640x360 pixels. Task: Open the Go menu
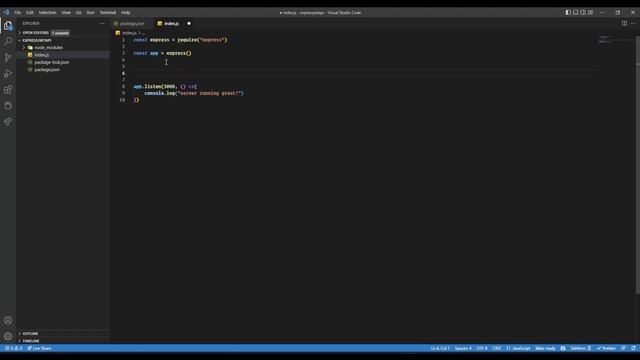click(x=79, y=13)
